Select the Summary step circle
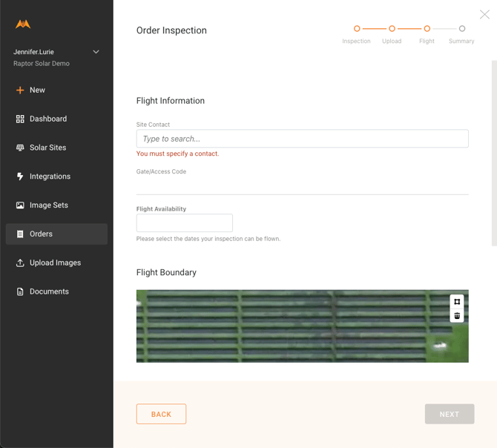Viewport: 497px width, 448px height. [x=461, y=29]
